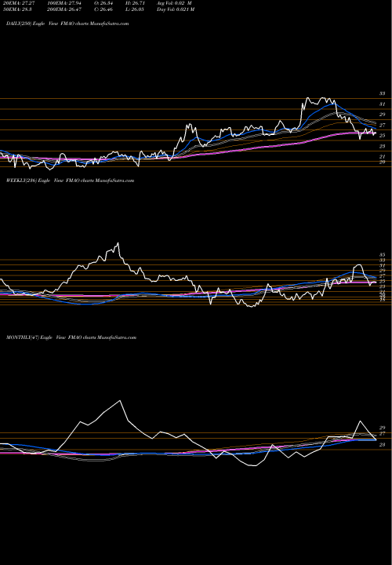Click the close price C: 26.46
Image resolution: width=392 pixels, height=565 pixels.
105,9
